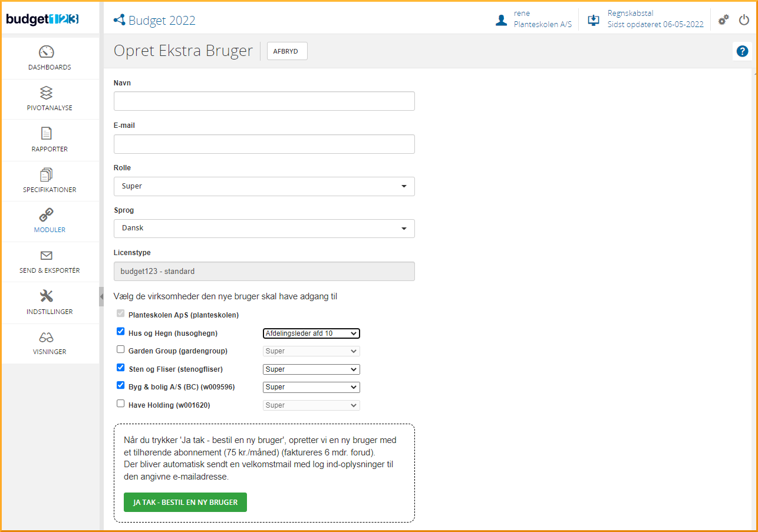Image resolution: width=758 pixels, height=532 pixels.
Task: Open the Rapporter document icon
Action: pyautogui.click(x=47, y=134)
